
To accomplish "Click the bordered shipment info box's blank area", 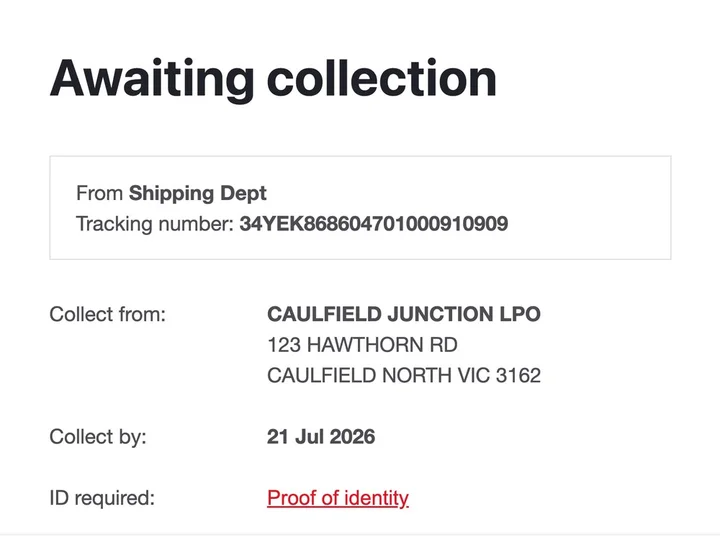I will [588, 208].
